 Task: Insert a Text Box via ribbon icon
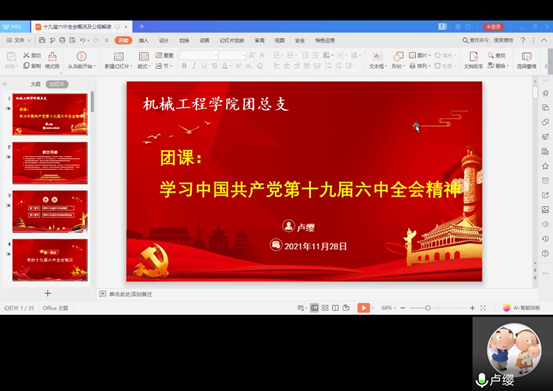pyautogui.click(x=378, y=56)
